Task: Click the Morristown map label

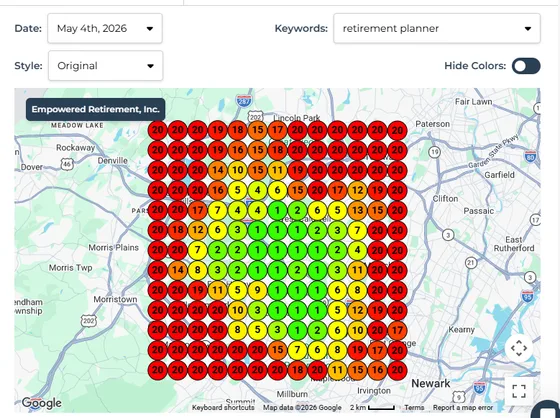Action: coord(115,299)
